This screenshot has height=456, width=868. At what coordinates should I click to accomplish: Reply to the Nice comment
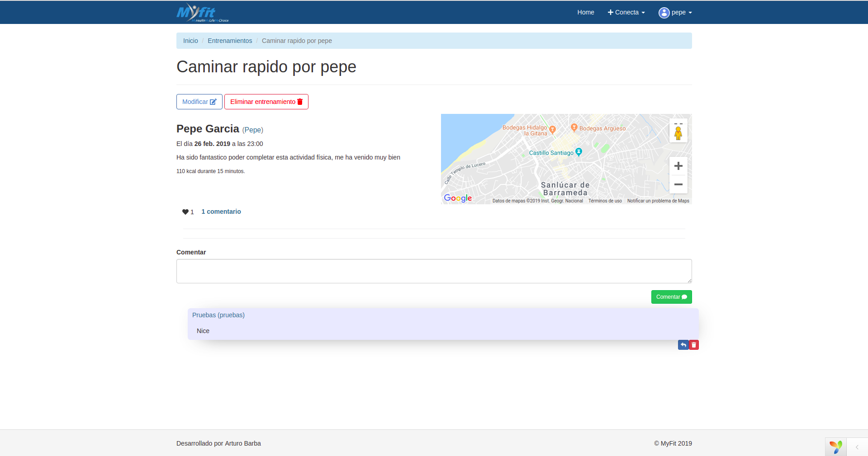[683, 345]
